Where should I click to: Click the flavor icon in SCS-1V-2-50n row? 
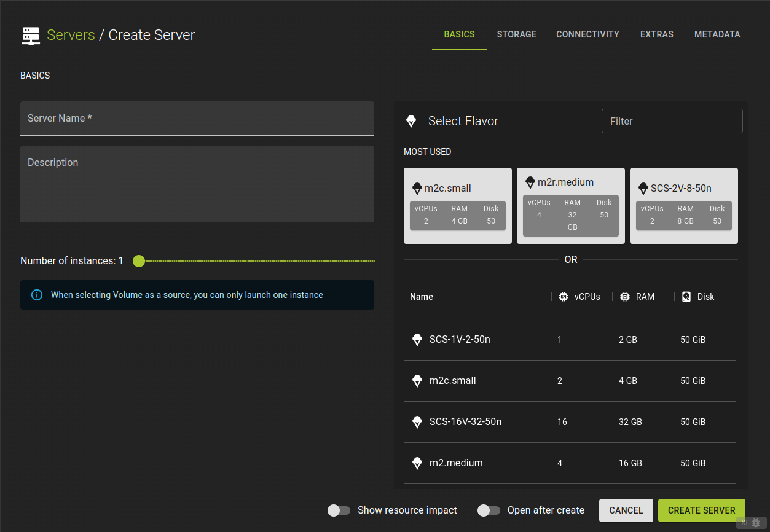coord(417,339)
